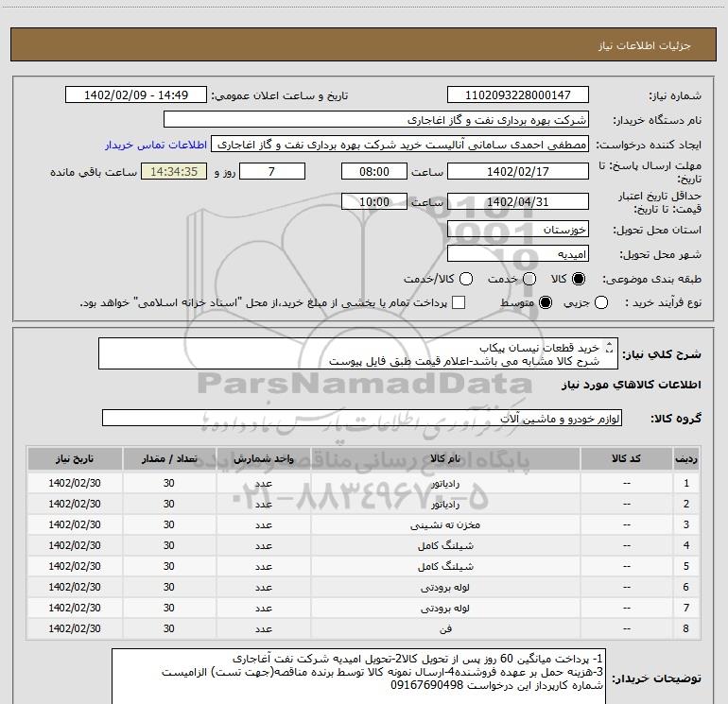Image resolution: width=728 pixels, height=704 pixels.
Task: Click the unit عدد in row 5
Action: [263, 567]
